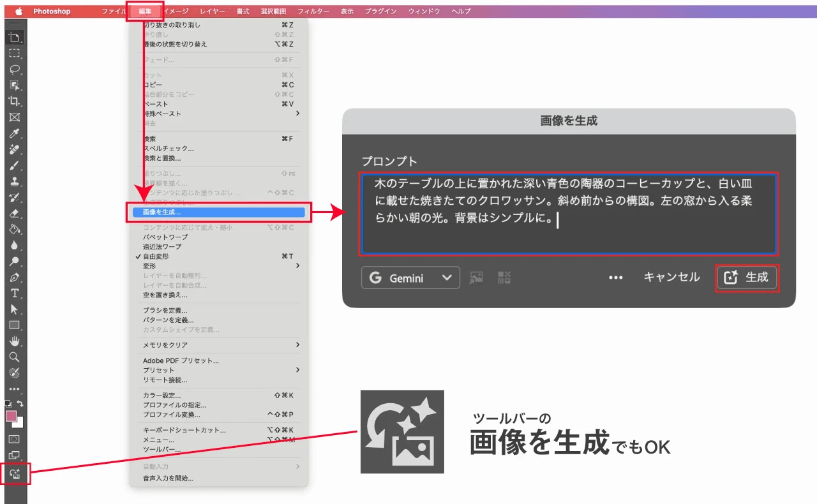
Task: Select the Eyedropper tool
Action: (x=15, y=133)
